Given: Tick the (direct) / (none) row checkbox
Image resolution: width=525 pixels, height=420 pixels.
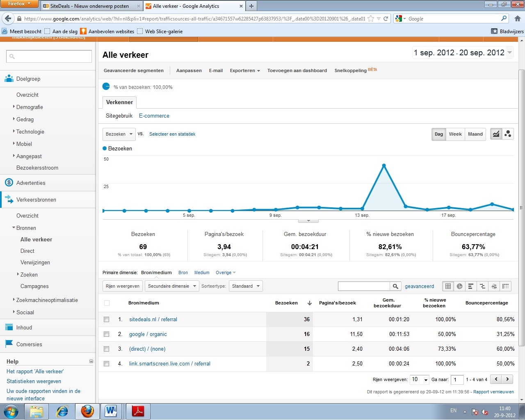Looking at the screenshot, I should (x=107, y=349).
